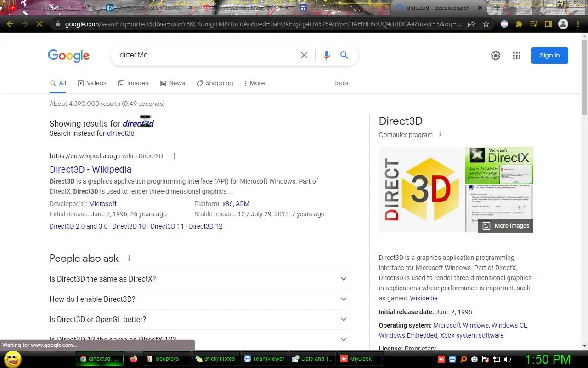Open the Chrome side panel
Screen dimensions: 588x368
(x=548, y=24)
